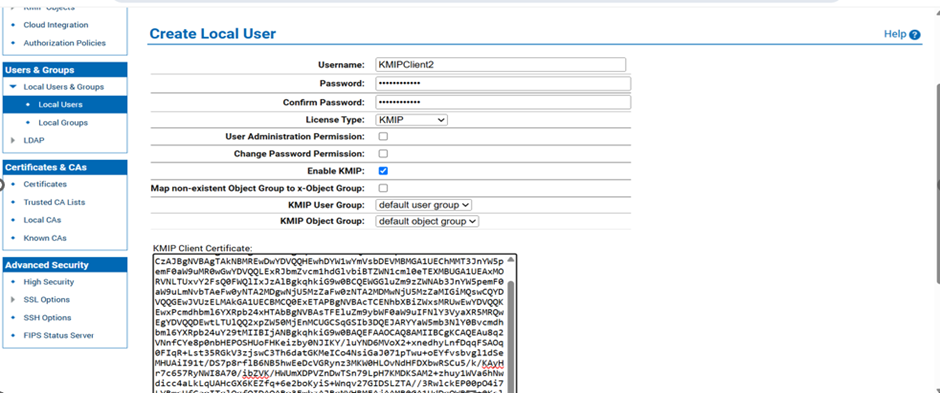Open the Certificates sidebar link
This screenshot has height=393, width=940.
coord(45,184)
